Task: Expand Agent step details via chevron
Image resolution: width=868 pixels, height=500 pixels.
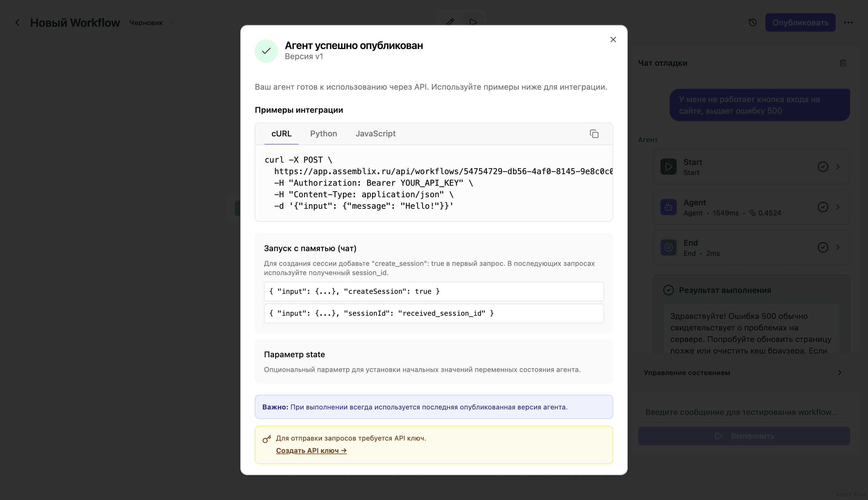Action: (838, 207)
